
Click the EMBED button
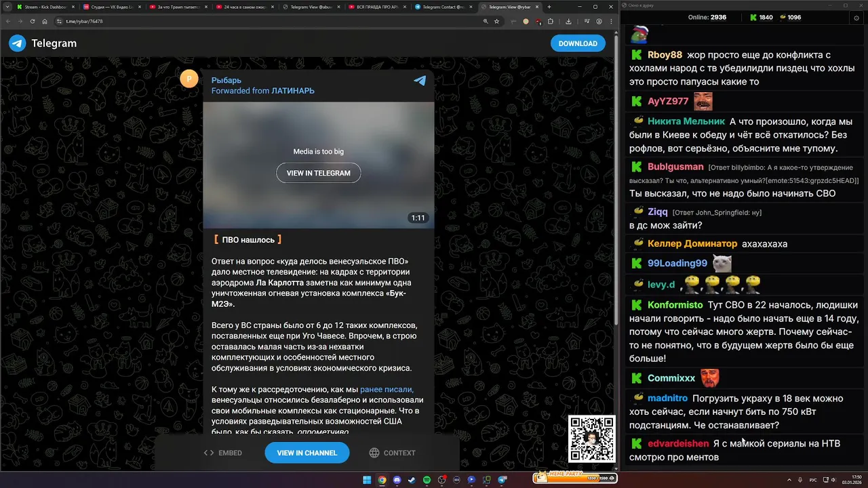(223, 453)
